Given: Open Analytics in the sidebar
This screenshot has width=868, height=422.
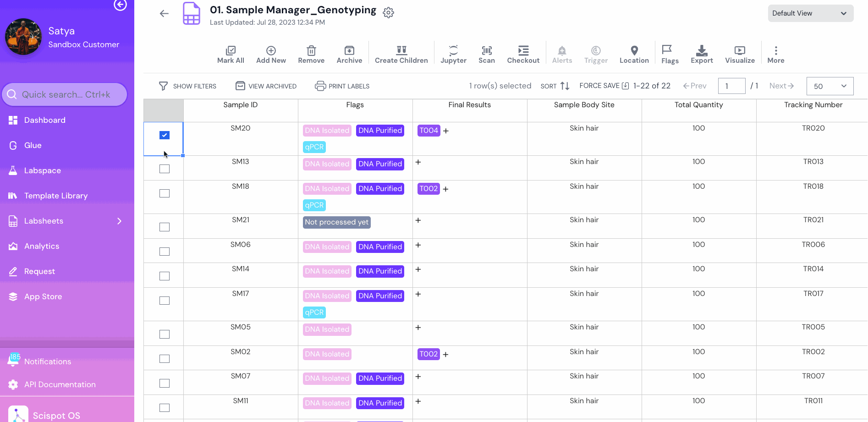Looking at the screenshot, I should click(41, 246).
